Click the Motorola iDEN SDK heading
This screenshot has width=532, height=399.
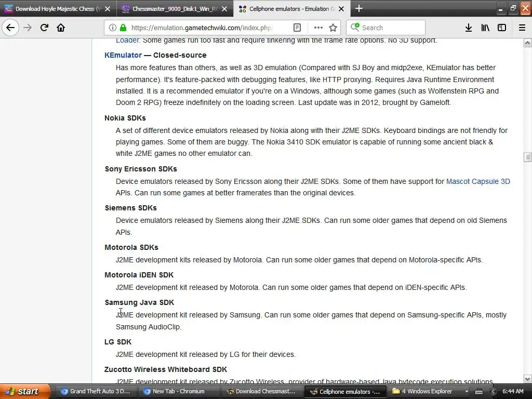pos(139,275)
